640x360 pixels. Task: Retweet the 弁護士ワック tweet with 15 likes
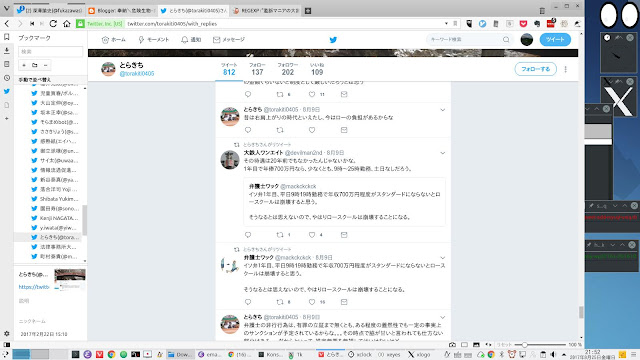(280, 302)
